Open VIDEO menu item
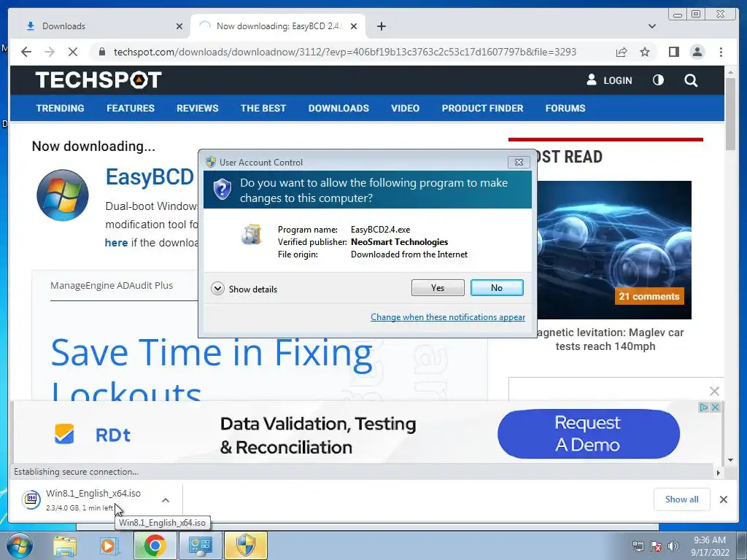The image size is (747, 560). point(405,108)
